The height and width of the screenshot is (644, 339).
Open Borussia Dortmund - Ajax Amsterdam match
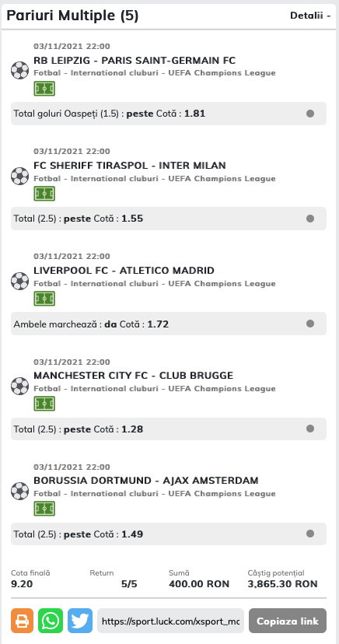click(146, 480)
